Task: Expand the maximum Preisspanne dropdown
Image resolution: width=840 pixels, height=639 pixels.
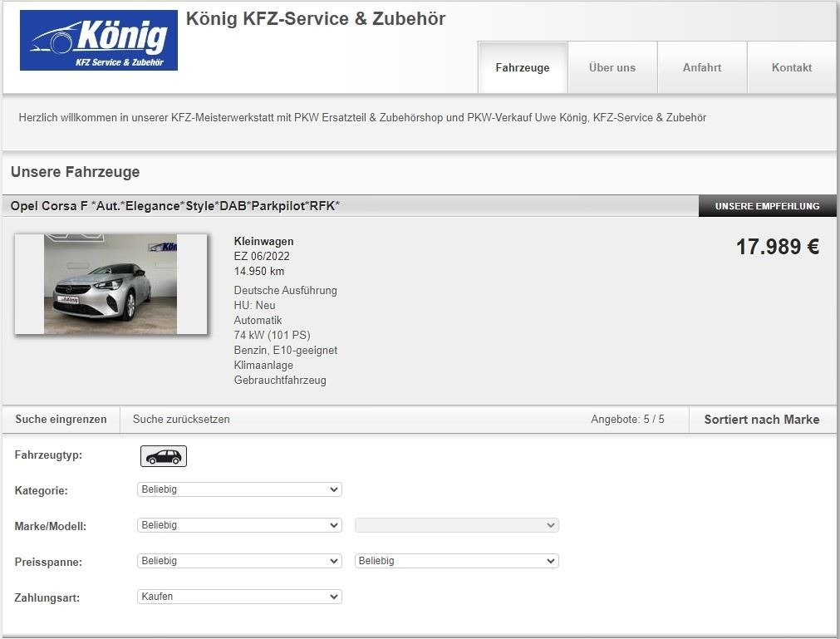Action: 456,562
